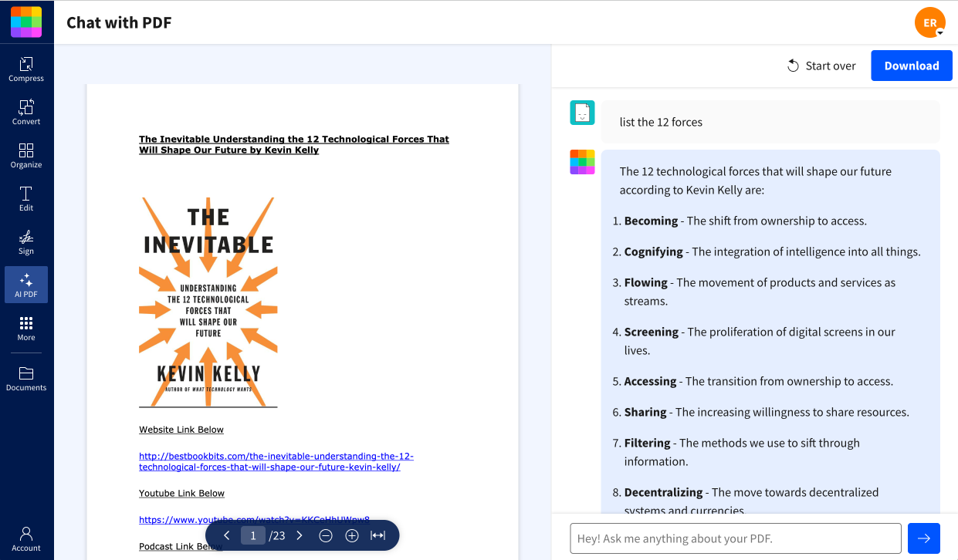Click the PDF title heading text
Image resolution: width=958 pixels, height=560 pixels.
294,144
